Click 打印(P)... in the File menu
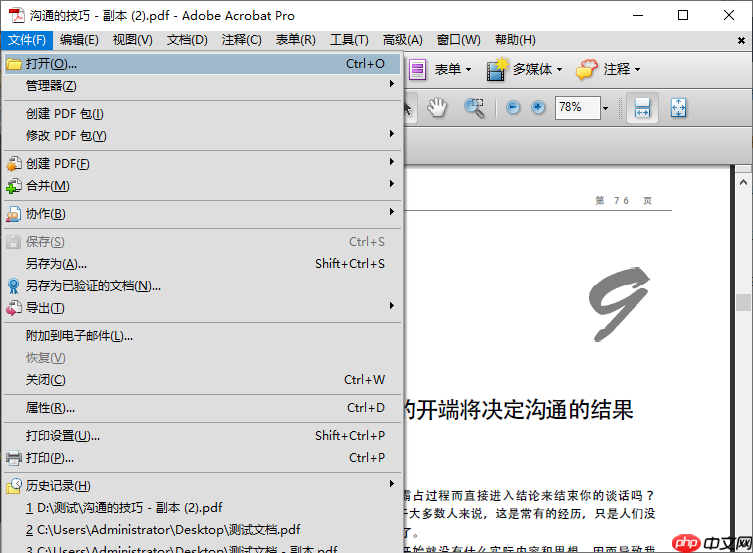Viewport: 753px width, 553px height. click(50, 458)
